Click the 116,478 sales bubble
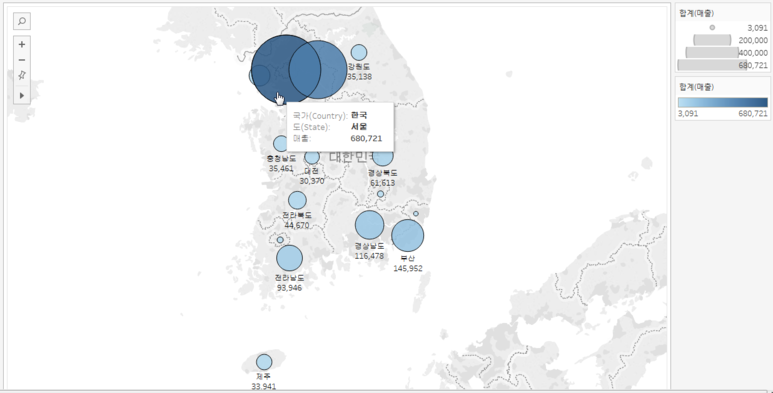This screenshot has width=773, height=393. (x=369, y=225)
